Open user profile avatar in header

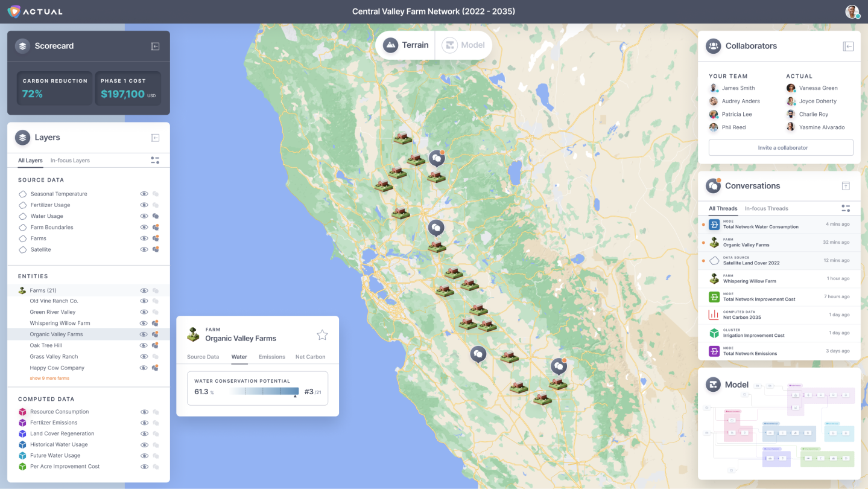852,11
